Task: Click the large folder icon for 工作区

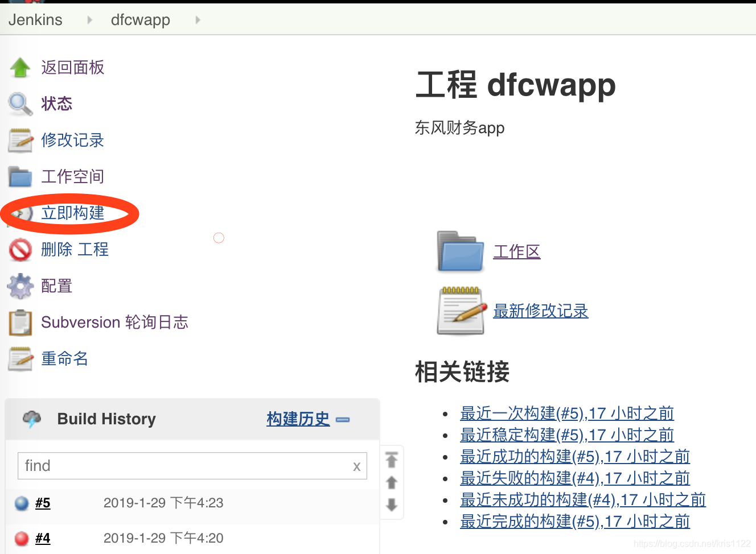Action: tap(462, 251)
